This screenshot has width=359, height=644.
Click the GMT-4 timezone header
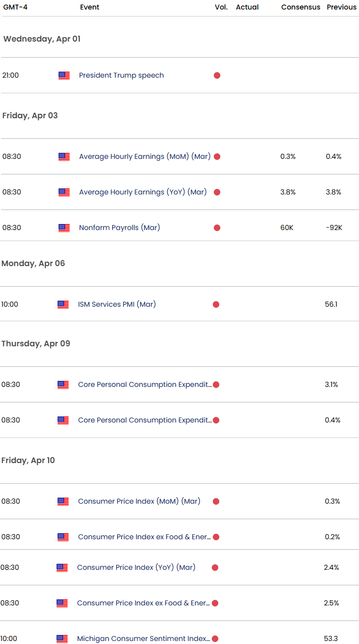click(15, 8)
